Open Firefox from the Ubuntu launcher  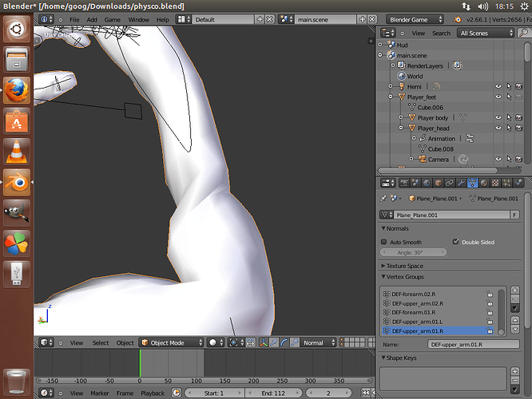click(17, 90)
